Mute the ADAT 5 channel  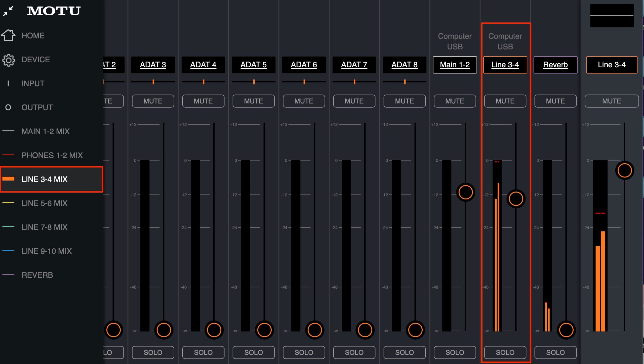254,101
